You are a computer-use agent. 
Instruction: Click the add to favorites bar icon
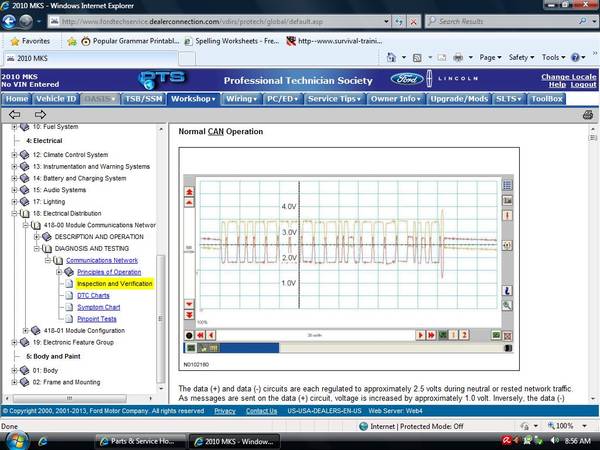pyautogui.click(x=72, y=41)
